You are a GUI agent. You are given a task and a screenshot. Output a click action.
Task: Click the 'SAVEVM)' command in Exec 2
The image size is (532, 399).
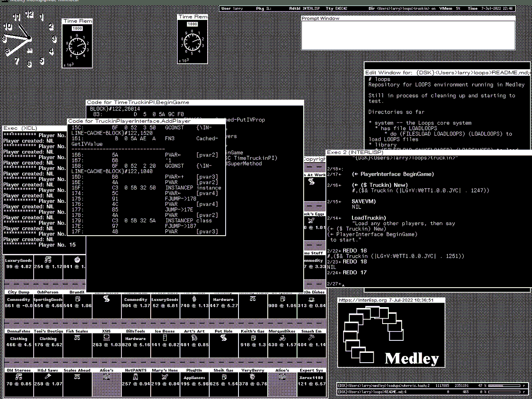coord(364,201)
